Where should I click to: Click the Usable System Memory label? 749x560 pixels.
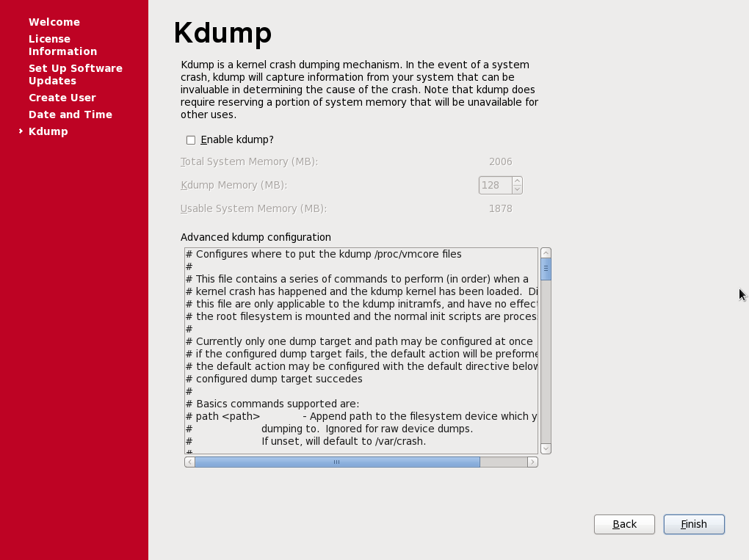click(x=253, y=208)
